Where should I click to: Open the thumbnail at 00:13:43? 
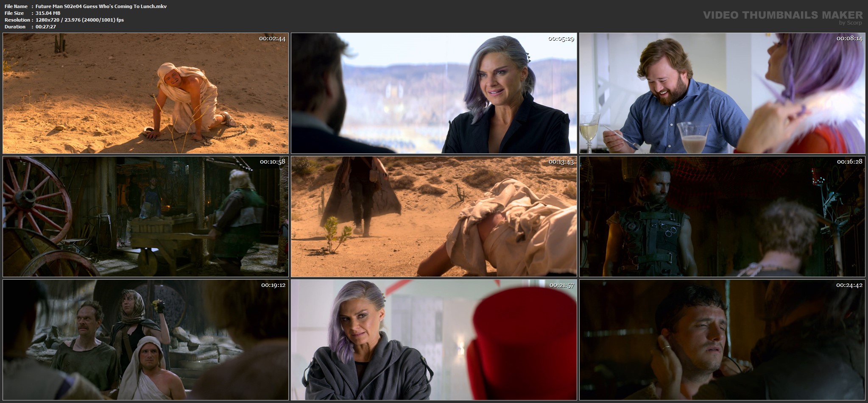(434, 217)
